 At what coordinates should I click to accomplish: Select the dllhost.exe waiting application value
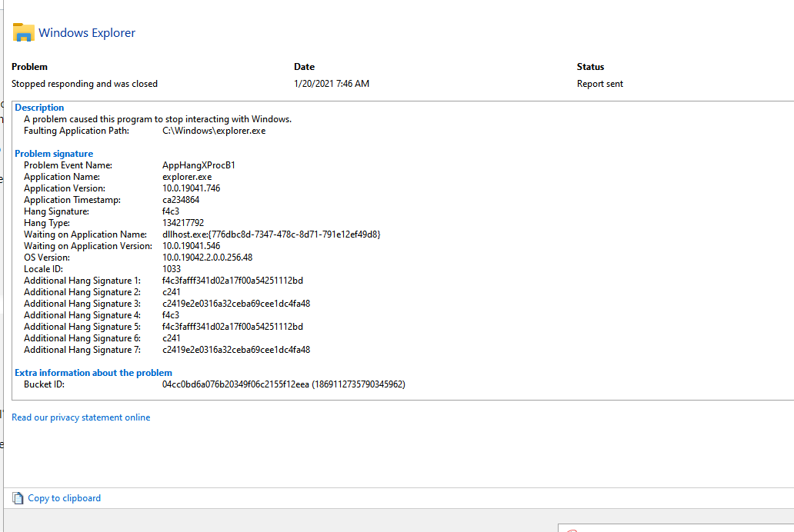272,234
